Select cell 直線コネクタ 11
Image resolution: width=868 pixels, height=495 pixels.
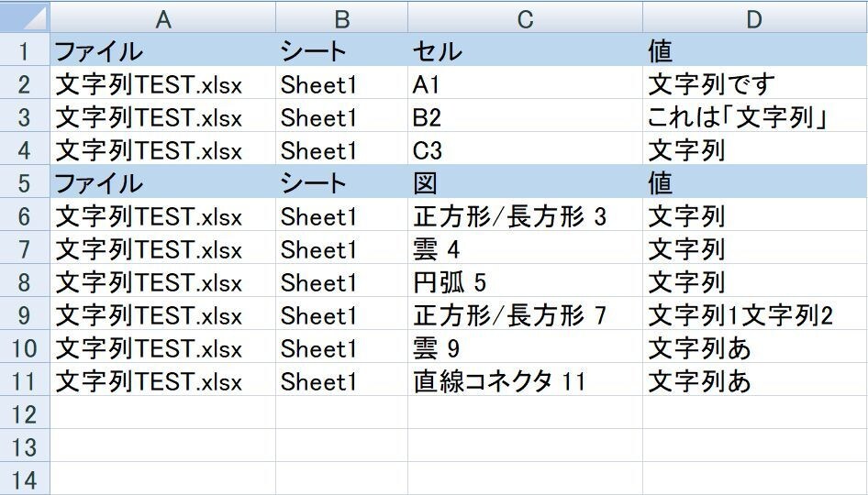coord(526,379)
